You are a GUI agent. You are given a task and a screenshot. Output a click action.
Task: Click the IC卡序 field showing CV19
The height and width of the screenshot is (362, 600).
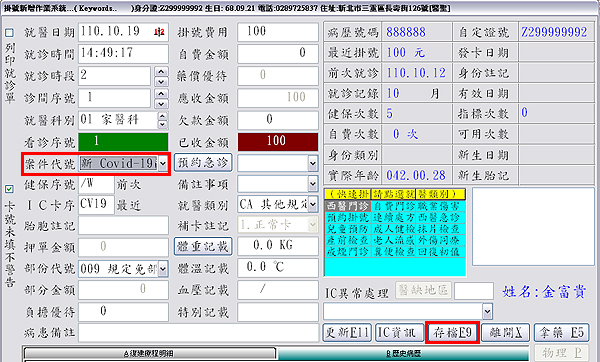[96, 205]
